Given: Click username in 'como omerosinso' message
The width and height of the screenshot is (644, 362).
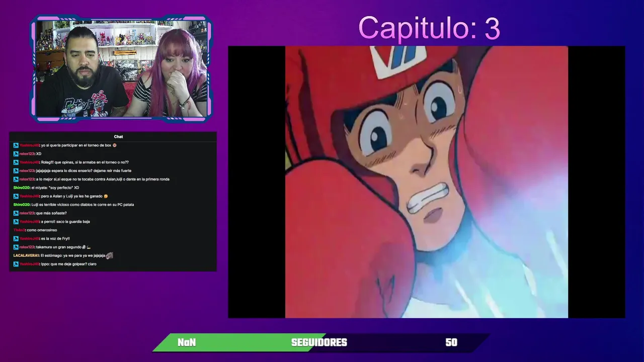Looking at the screenshot, I should click(x=19, y=230).
